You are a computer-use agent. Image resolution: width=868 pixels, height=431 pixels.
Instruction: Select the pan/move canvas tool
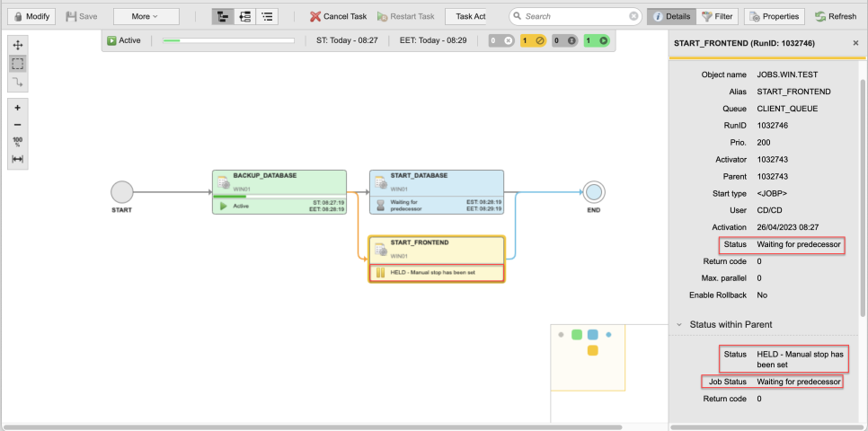click(x=18, y=46)
